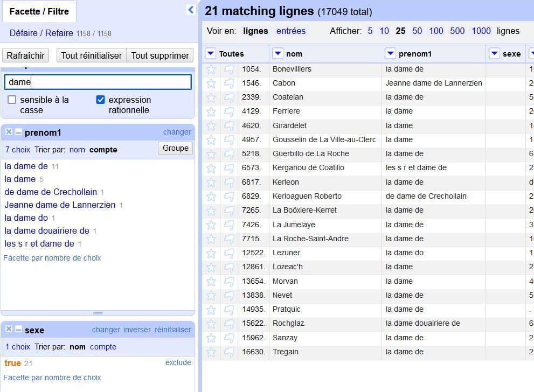Minimize the prenom1 facet
This screenshot has width=534, height=392.
pyautogui.click(x=18, y=132)
